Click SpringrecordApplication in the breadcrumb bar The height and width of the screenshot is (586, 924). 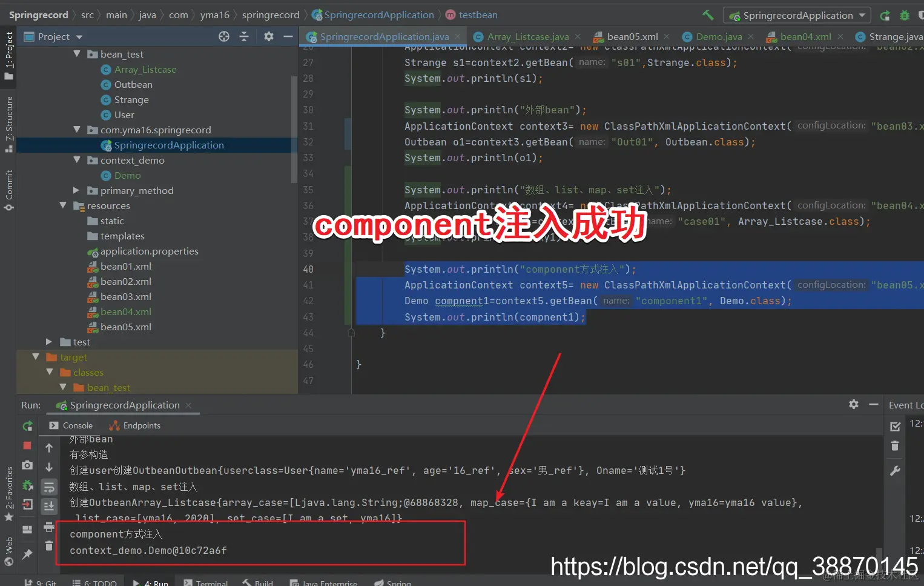373,15
